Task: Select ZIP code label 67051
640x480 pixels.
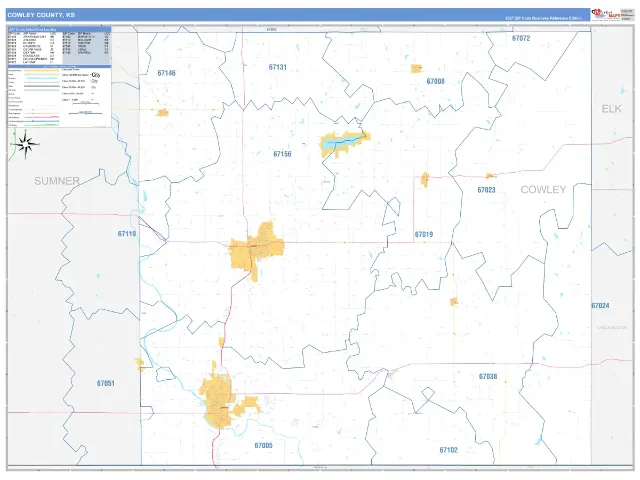Action: 106,383
